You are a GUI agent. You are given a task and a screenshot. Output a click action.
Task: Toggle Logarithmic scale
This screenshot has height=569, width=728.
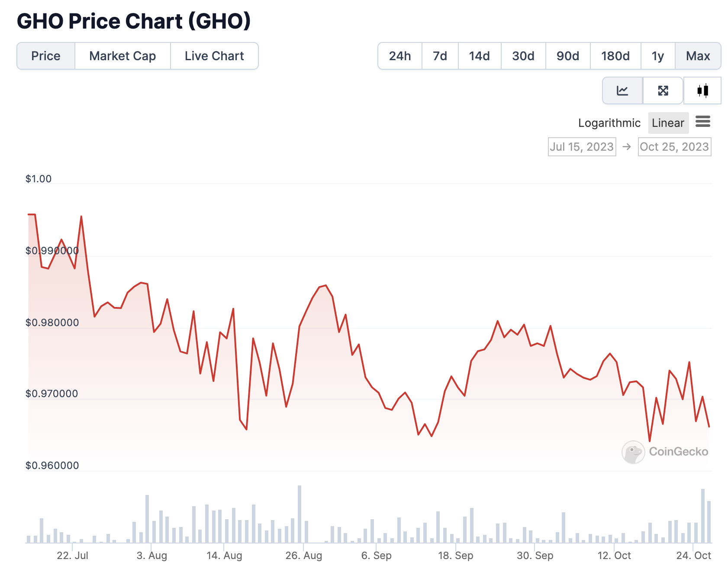tap(609, 123)
